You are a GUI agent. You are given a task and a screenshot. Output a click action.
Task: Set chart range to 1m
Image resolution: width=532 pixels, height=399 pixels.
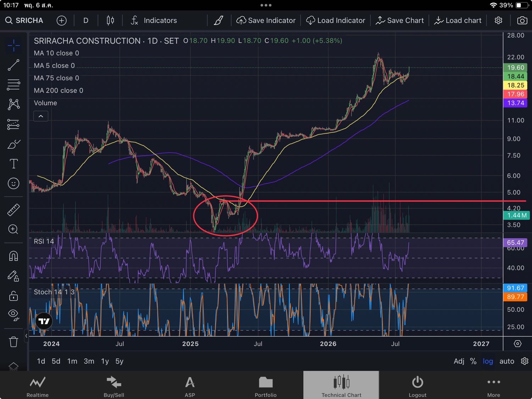pos(72,361)
